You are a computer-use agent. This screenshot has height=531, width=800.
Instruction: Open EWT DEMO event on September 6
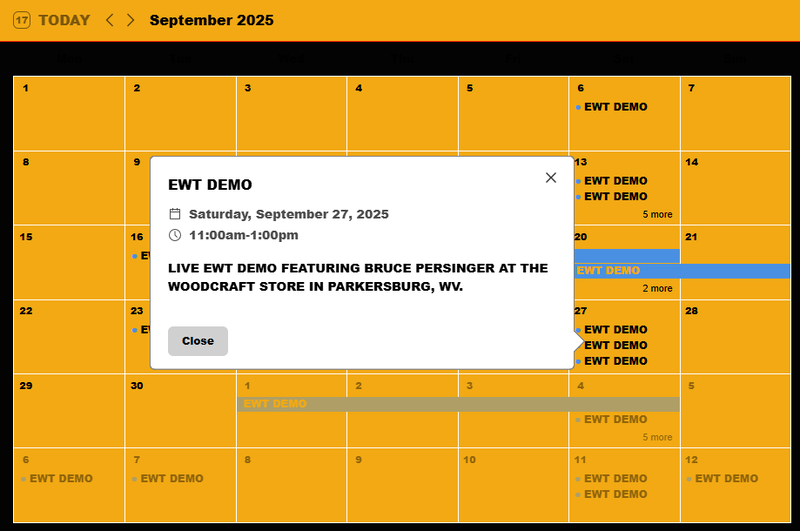[615, 107]
